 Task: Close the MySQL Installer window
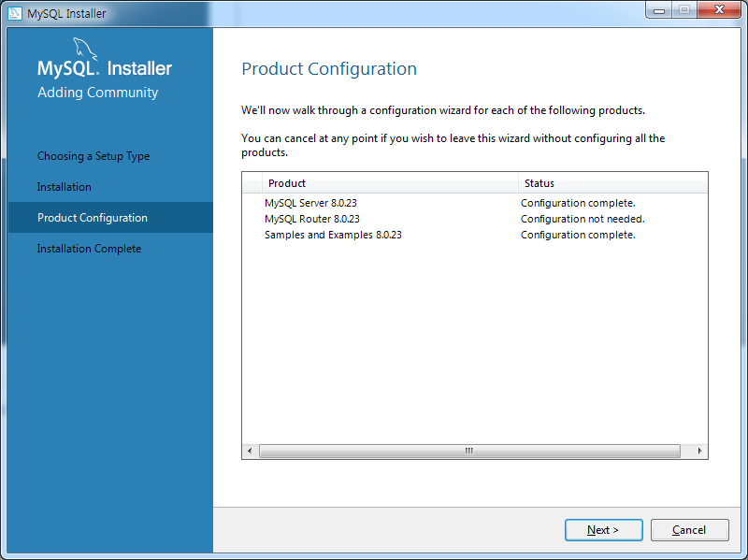coord(719,9)
